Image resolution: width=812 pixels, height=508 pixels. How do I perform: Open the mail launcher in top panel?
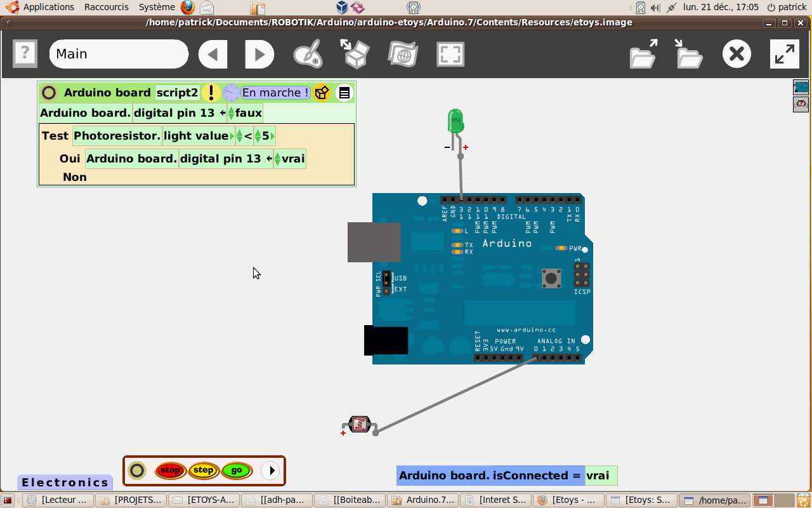tap(206, 8)
